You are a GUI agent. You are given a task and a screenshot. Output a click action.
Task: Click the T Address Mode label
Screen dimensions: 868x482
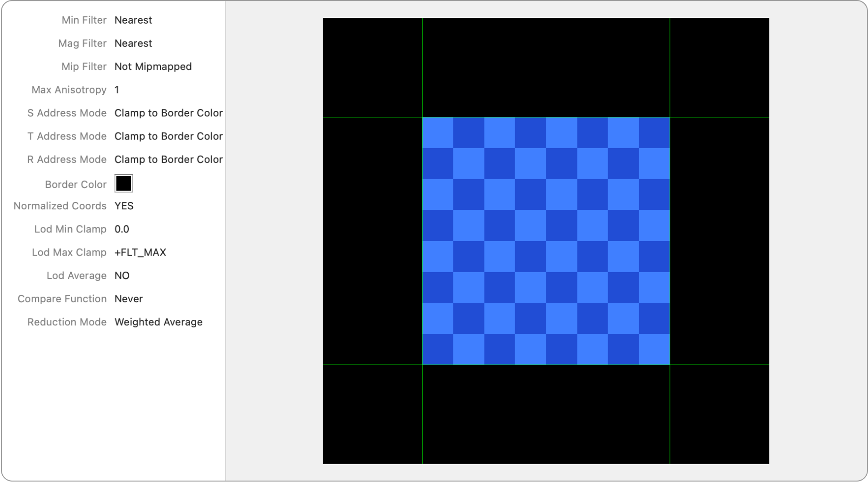pos(67,136)
